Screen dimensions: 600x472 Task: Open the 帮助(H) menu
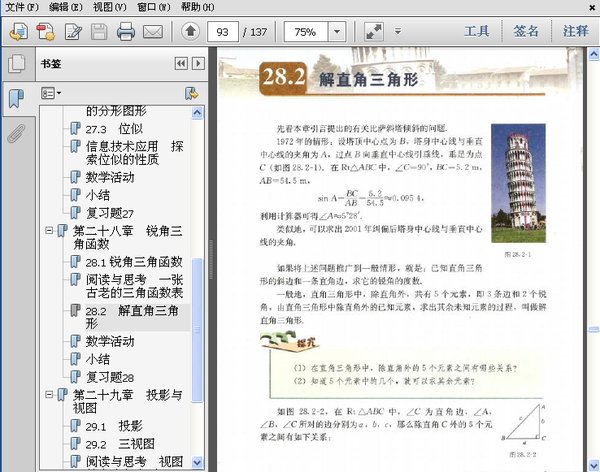197,7
